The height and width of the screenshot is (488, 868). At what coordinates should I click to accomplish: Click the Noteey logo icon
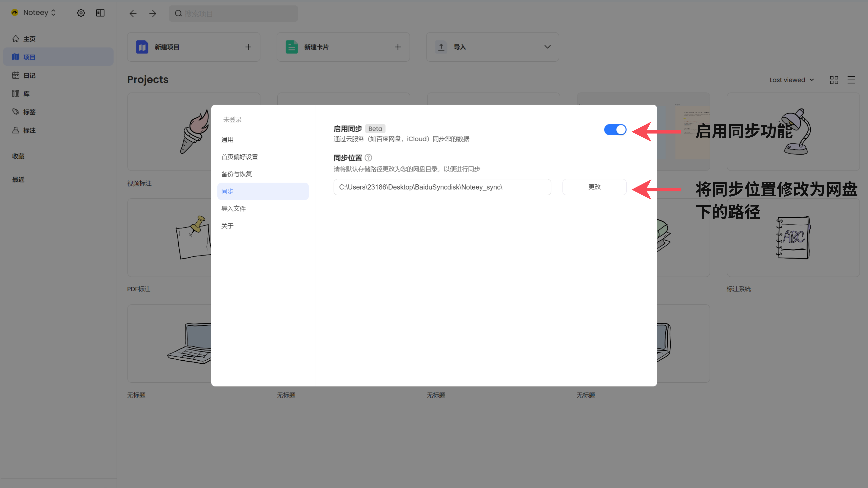coord(15,13)
